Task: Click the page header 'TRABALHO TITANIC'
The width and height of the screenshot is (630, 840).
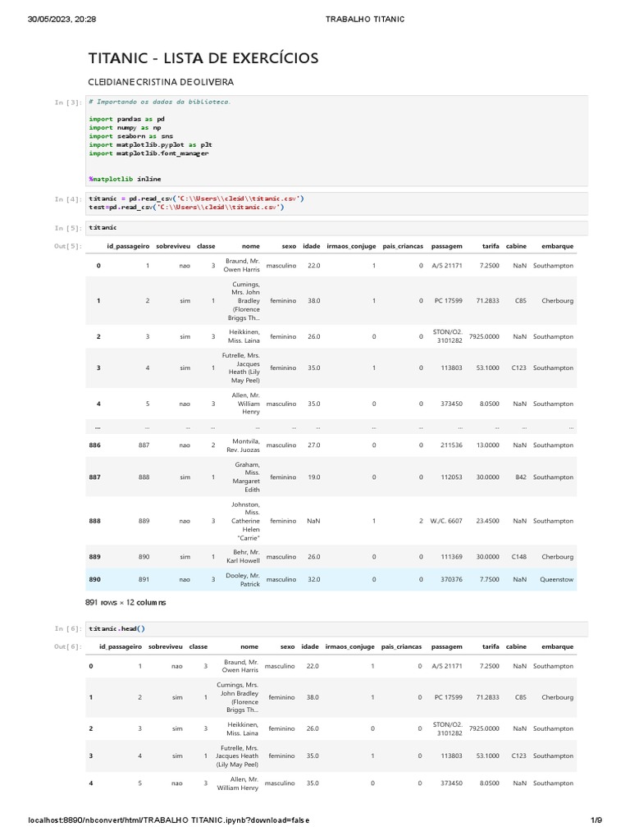Action: (x=365, y=20)
